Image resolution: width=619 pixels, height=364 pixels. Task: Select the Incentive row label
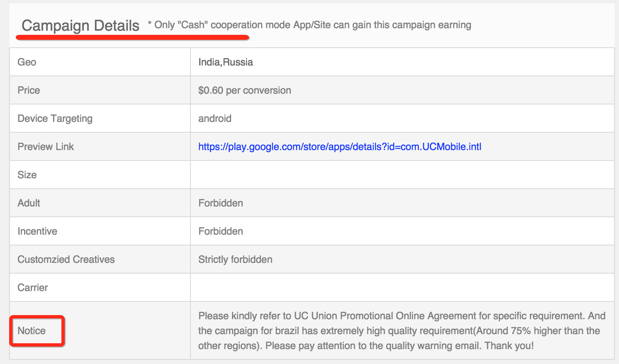coord(37,231)
